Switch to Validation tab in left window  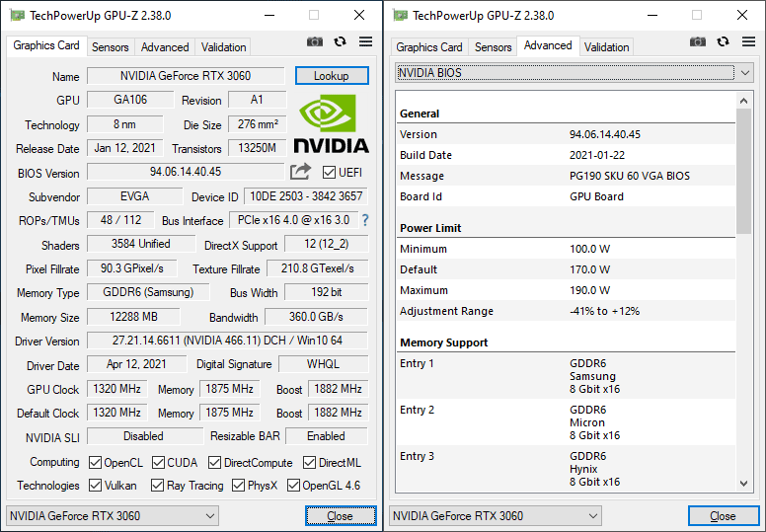click(224, 47)
